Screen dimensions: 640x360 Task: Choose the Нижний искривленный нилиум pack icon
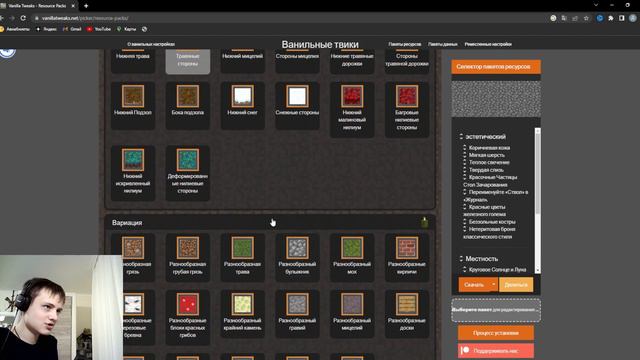click(x=133, y=159)
